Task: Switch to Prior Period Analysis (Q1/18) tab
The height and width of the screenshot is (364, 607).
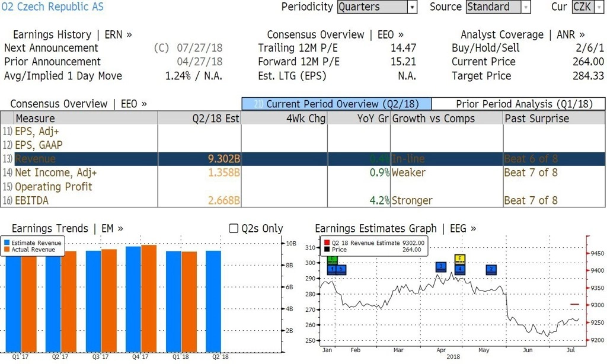Action: (x=518, y=104)
